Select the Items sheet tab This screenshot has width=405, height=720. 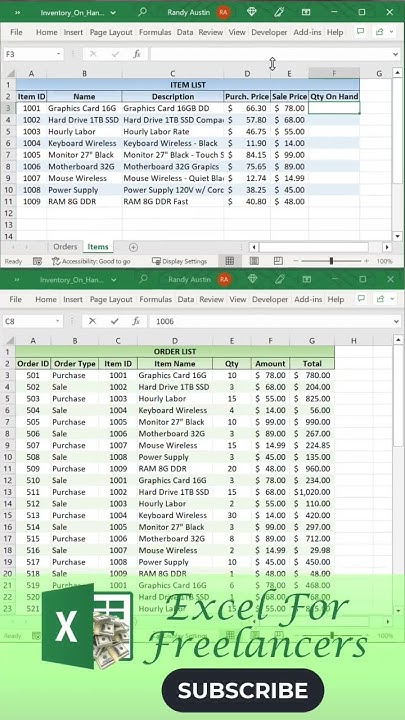(98, 247)
